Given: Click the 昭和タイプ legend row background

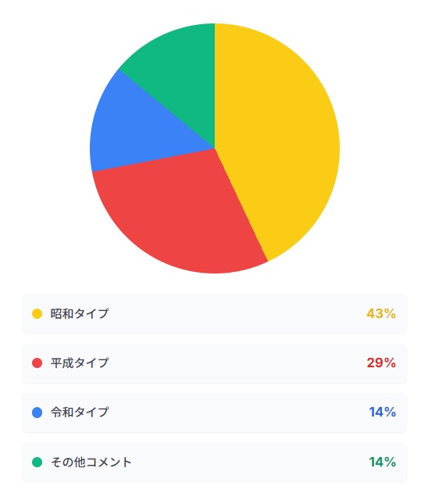Looking at the screenshot, I should click(x=214, y=313).
